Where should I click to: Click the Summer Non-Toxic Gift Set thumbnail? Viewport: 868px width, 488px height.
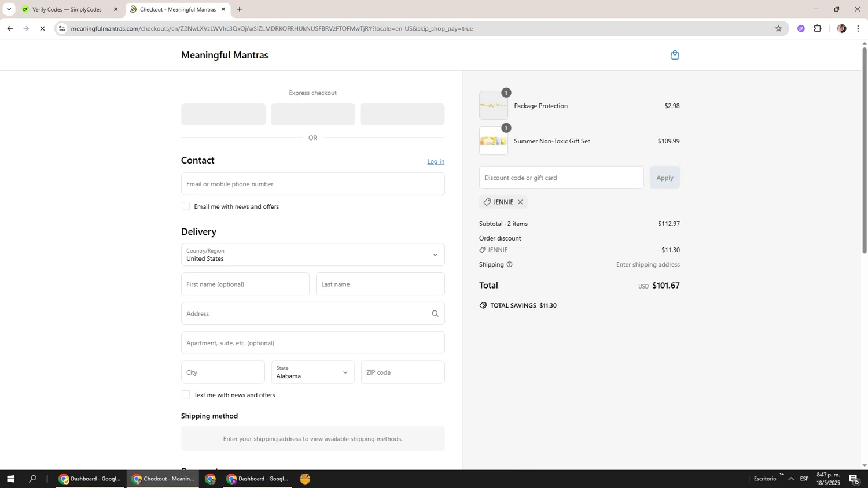coord(494,141)
